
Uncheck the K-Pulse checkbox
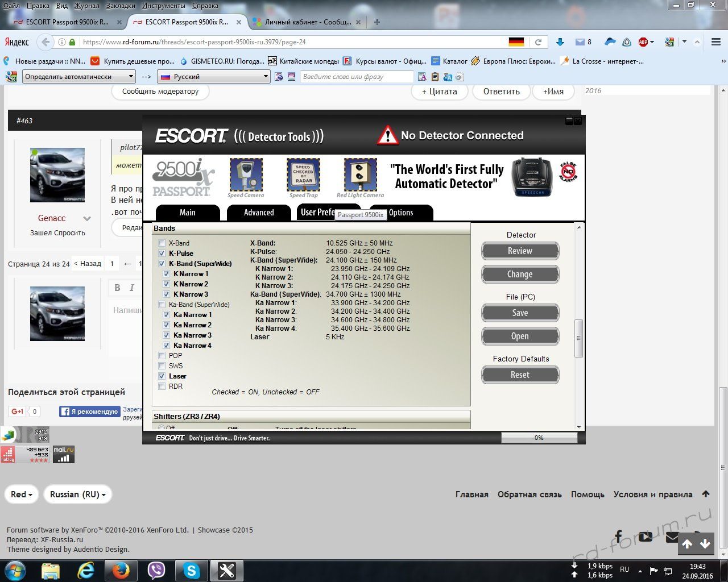click(162, 253)
